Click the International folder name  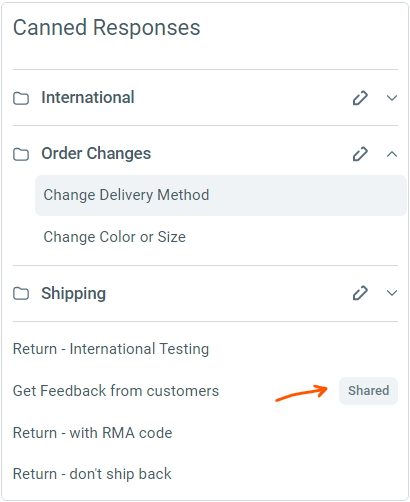point(88,98)
